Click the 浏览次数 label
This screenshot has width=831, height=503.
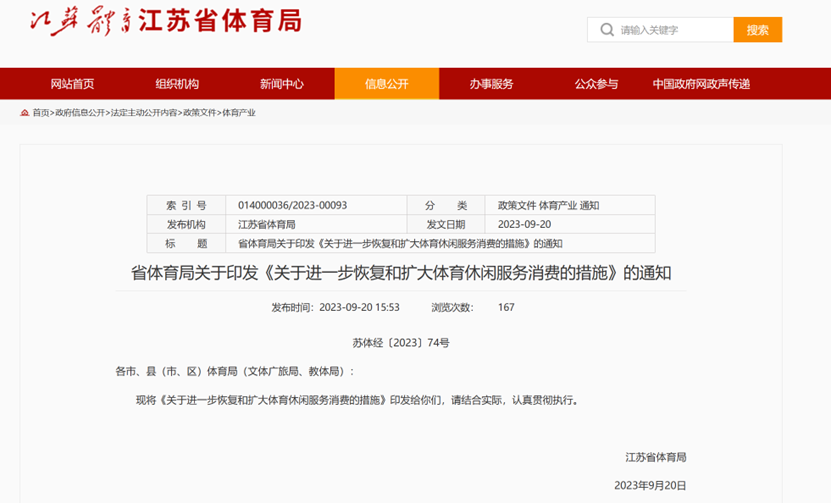coord(452,307)
